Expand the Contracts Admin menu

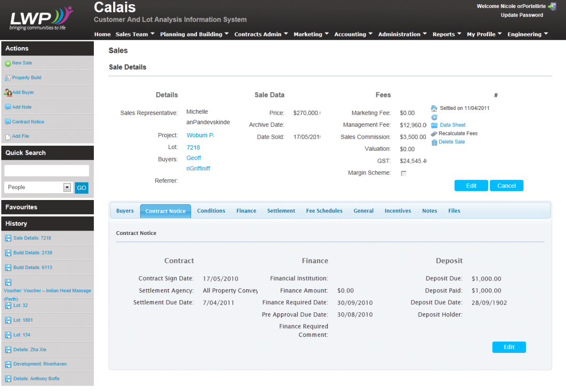(261, 34)
